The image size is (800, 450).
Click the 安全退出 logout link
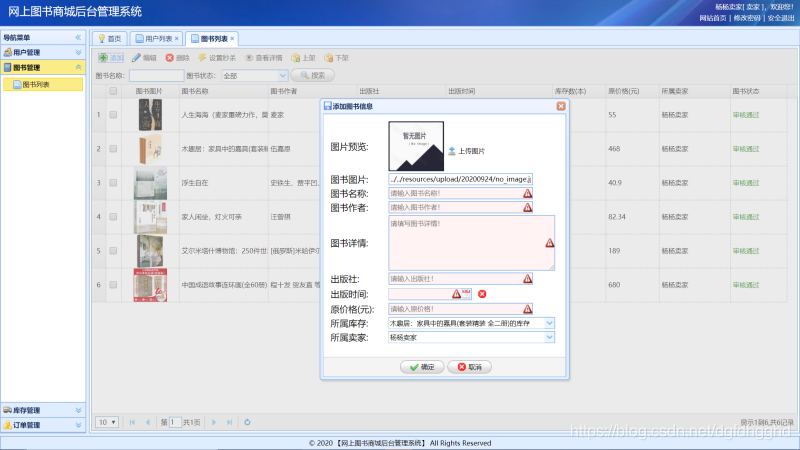coord(781,18)
